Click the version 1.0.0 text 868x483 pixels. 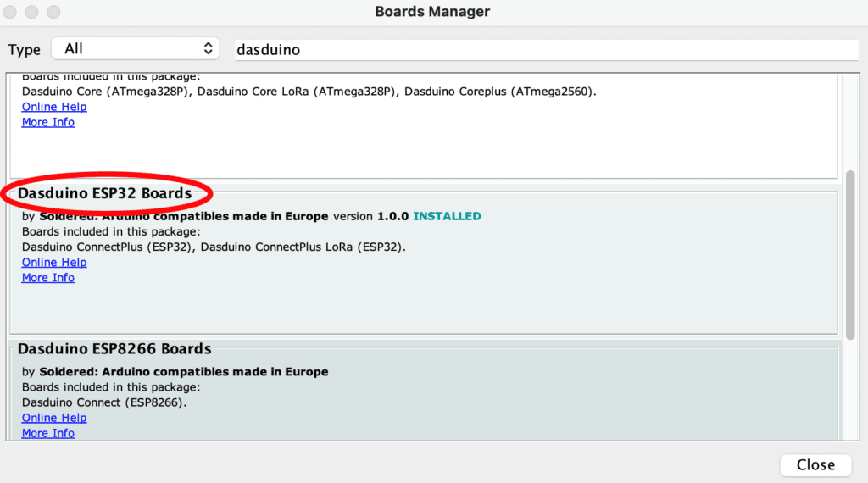click(x=371, y=216)
